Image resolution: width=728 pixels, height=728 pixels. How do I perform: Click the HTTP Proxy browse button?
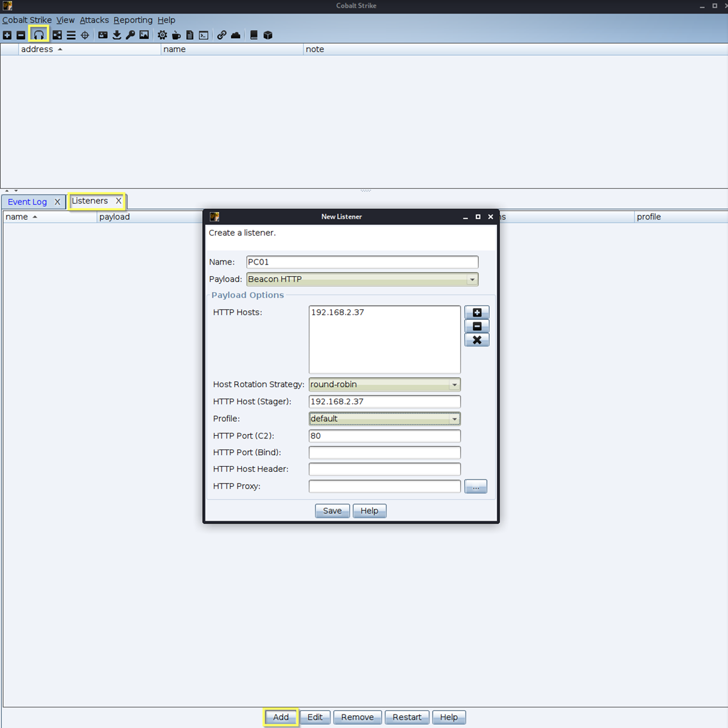(x=475, y=487)
